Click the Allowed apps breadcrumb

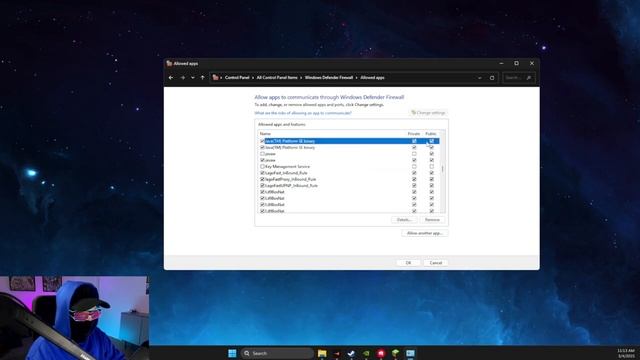(372, 78)
